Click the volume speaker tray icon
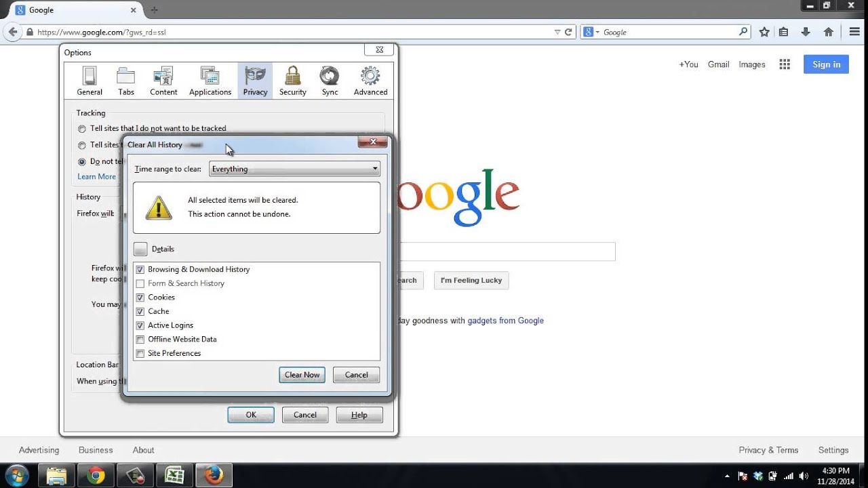The height and width of the screenshot is (488, 868). (804, 476)
